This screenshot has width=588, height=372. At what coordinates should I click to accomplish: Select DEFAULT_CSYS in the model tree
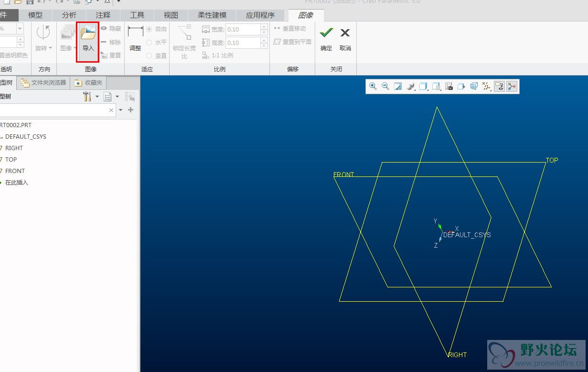[26, 136]
